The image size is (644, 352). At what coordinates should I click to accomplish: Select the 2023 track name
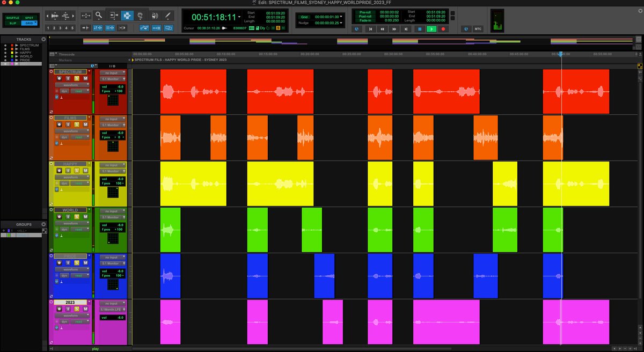(x=70, y=302)
